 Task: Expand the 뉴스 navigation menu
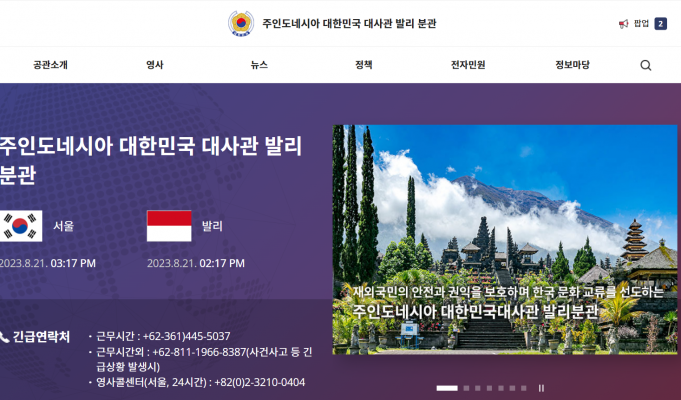click(259, 65)
